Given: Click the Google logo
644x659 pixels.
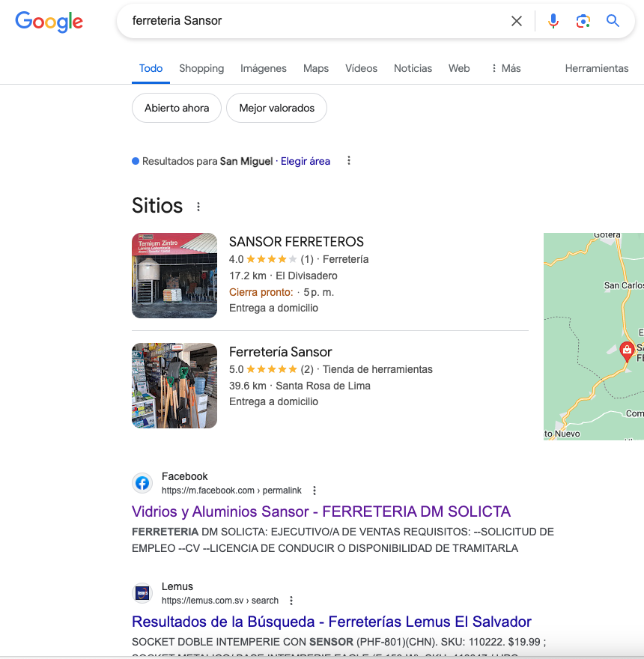Looking at the screenshot, I should (49, 22).
